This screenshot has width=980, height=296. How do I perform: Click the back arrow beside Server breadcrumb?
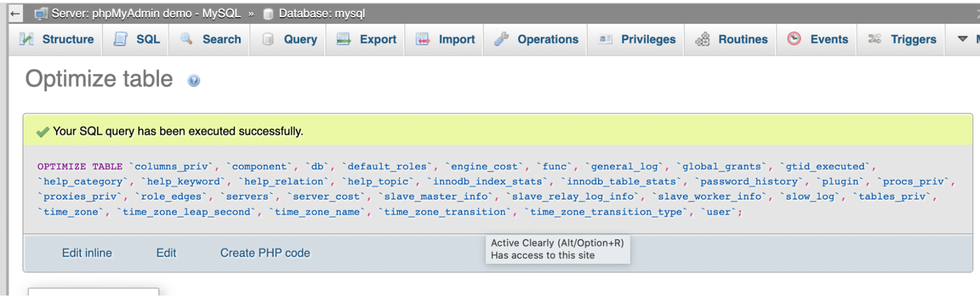click(x=15, y=14)
